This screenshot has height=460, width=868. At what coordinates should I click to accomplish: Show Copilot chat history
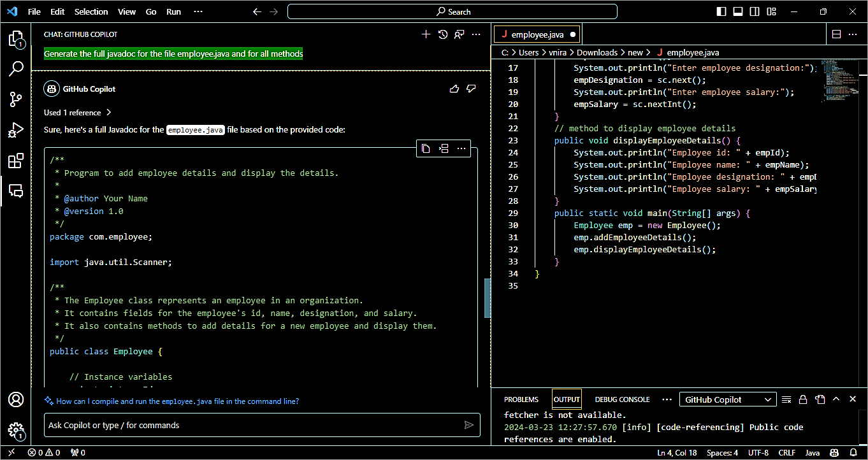443,34
